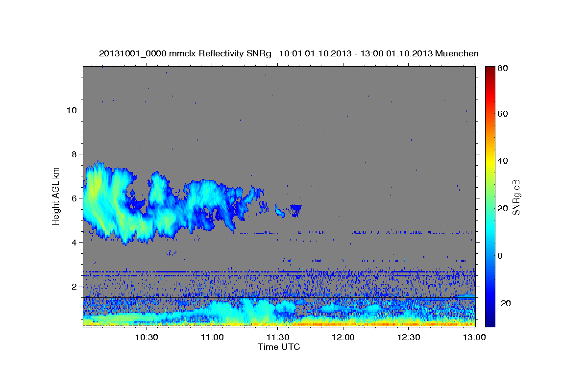Click the colorbar value 60
This screenshot has height=392, width=588.
pyautogui.click(x=502, y=114)
